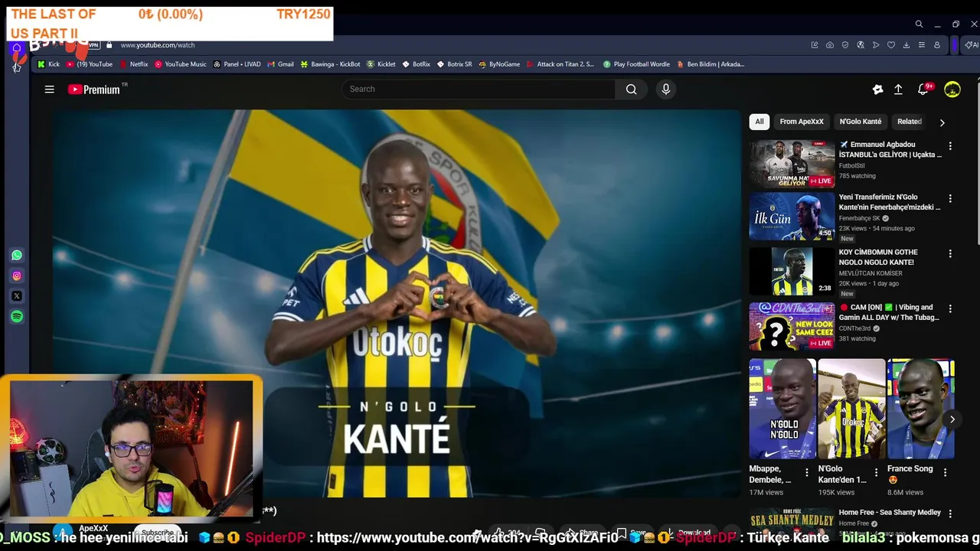980x551 pixels.
Task: Open the send/flow arrow icon in toolbar
Action: [876, 45]
